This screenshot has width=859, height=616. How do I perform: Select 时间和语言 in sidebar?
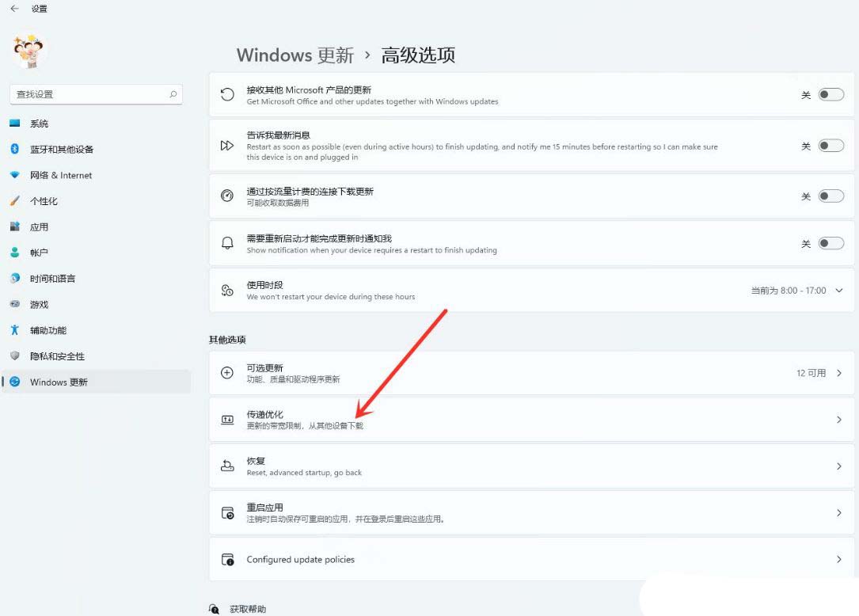point(97,279)
